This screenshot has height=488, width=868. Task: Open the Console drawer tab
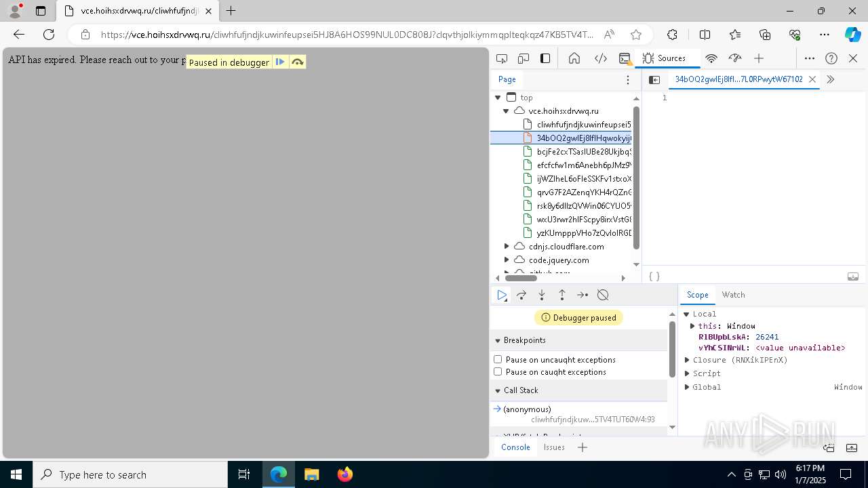coord(515,447)
